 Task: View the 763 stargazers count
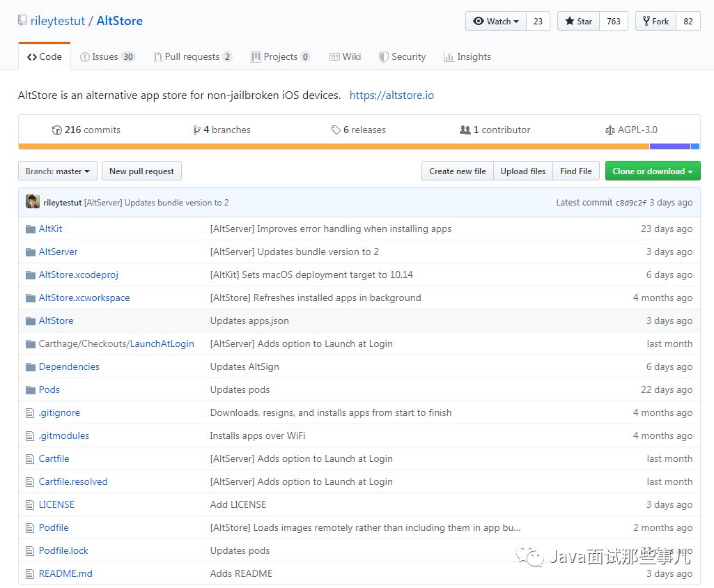click(x=614, y=22)
